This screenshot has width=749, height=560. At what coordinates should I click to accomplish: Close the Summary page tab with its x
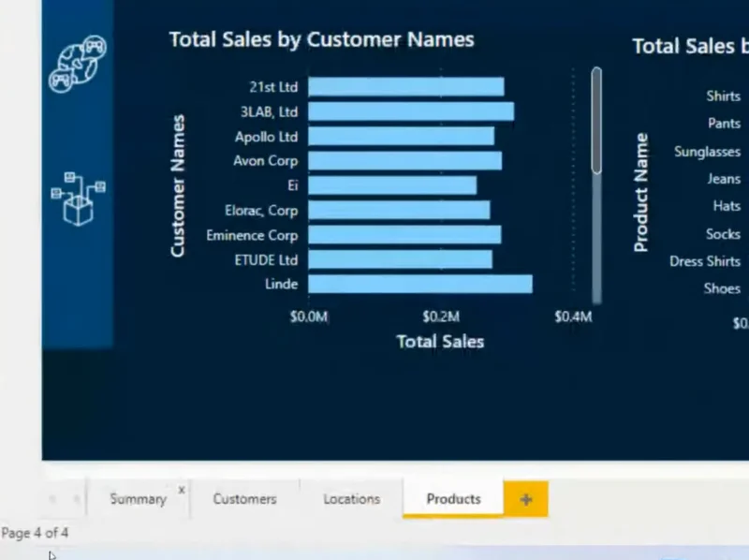click(x=182, y=490)
